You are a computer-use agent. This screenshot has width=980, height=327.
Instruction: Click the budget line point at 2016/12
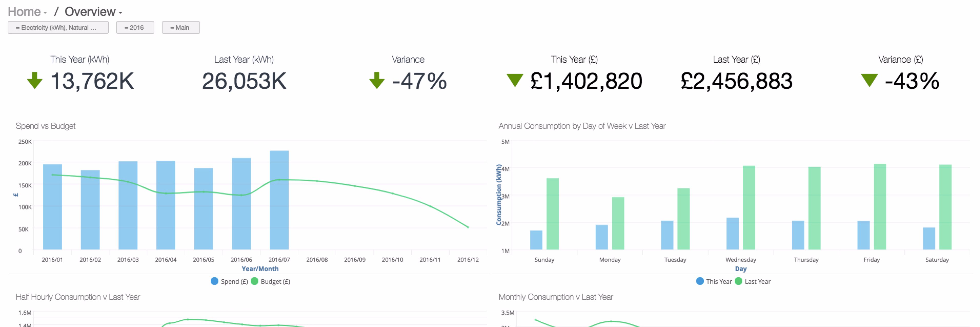point(468,227)
